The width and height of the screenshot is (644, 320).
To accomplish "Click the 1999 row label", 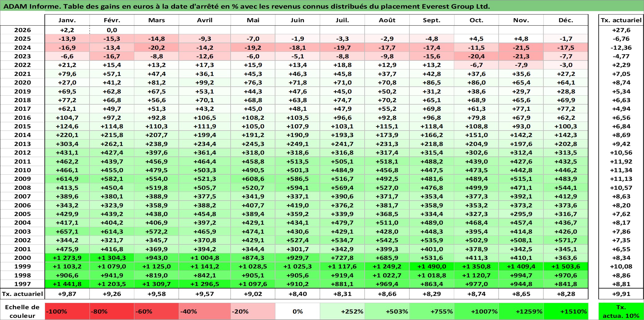I will [x=23, y=266].
